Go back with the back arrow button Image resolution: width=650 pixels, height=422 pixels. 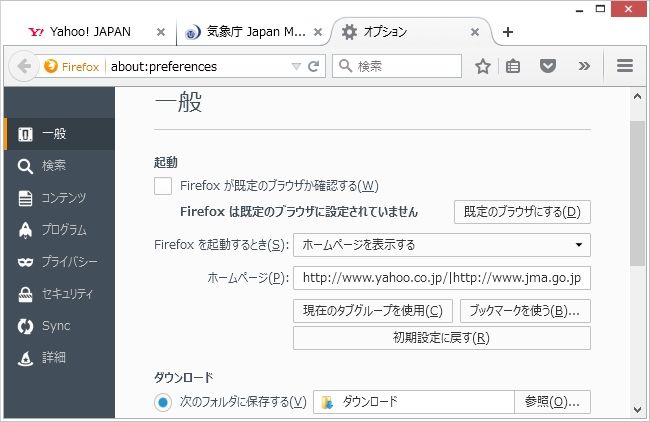coord(24,66)
